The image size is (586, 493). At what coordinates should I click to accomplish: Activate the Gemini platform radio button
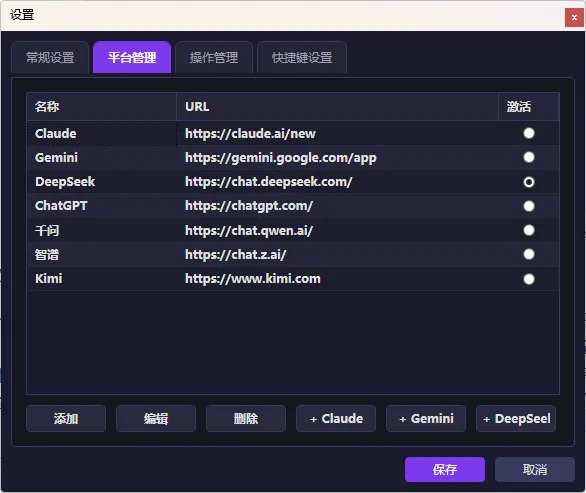point(529,157)
